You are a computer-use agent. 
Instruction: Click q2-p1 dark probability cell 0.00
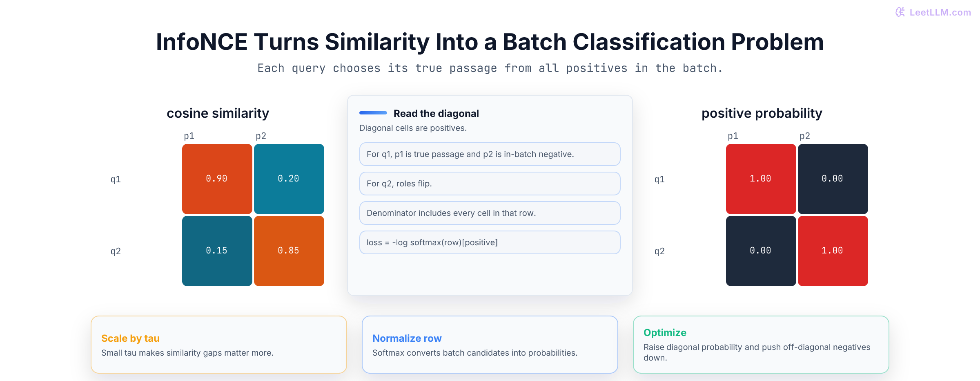[x=761, y=251]
